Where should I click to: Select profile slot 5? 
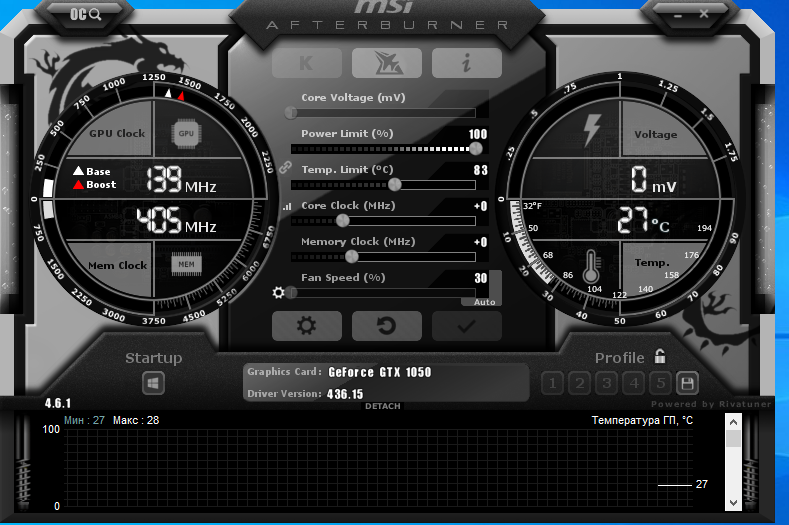(x=661, y=384)
